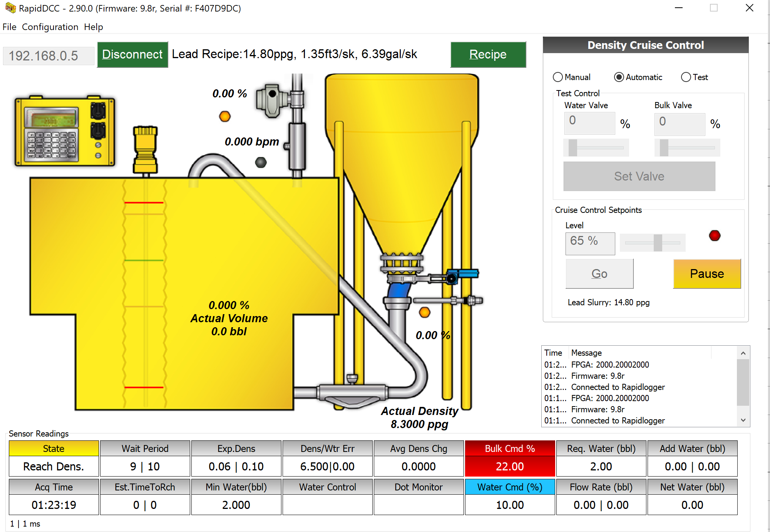
Task: Click the Bulk Cmd % red header cell
Action: [510, 448]
